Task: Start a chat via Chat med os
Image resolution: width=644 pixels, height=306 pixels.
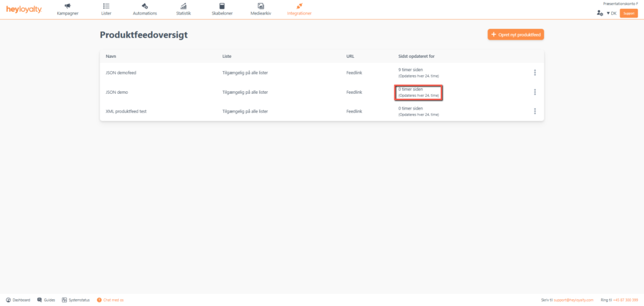Action: pos(111,300)
